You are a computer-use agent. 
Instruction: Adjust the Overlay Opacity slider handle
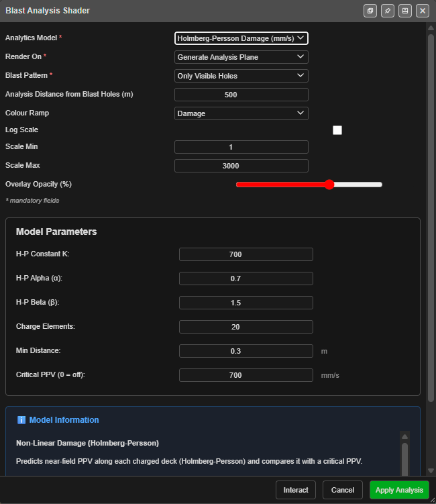pos(329,185)
